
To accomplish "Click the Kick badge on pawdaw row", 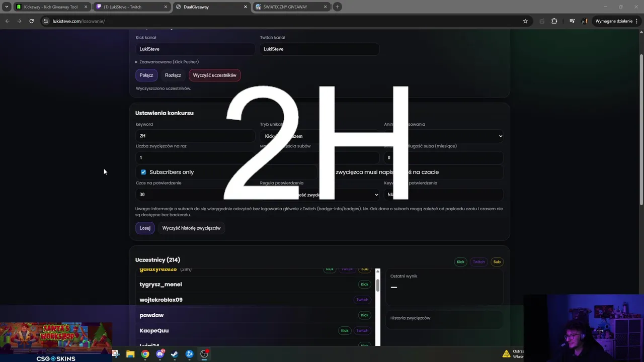I will click(364, 315).
